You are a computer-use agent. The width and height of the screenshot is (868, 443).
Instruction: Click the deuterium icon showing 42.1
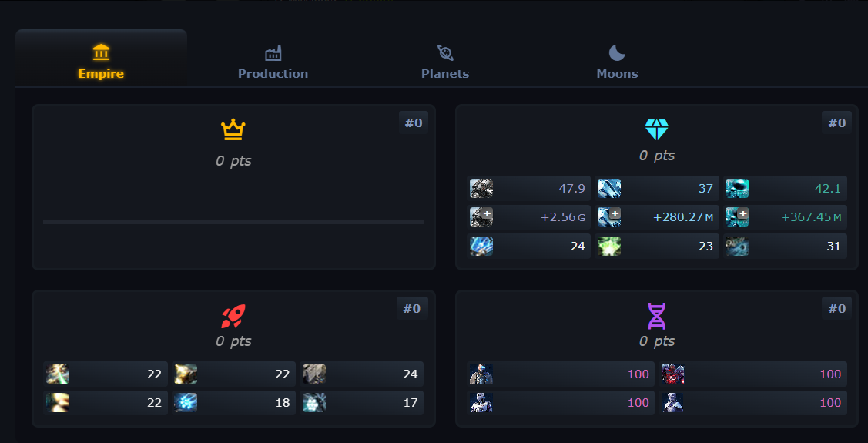pyautogui.click(x=737, y=189)
